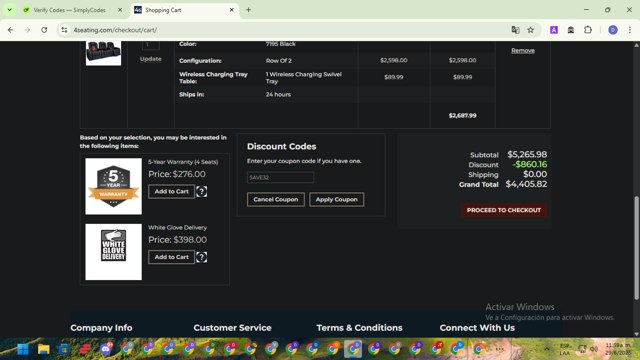640x360 pixels.
Task: Click the 7195 Black color value
Action: coord(280,44)
